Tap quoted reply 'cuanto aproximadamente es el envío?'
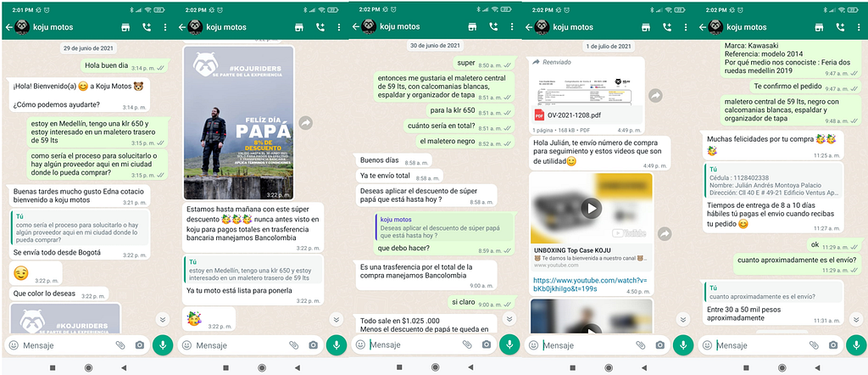 (774, 292)
